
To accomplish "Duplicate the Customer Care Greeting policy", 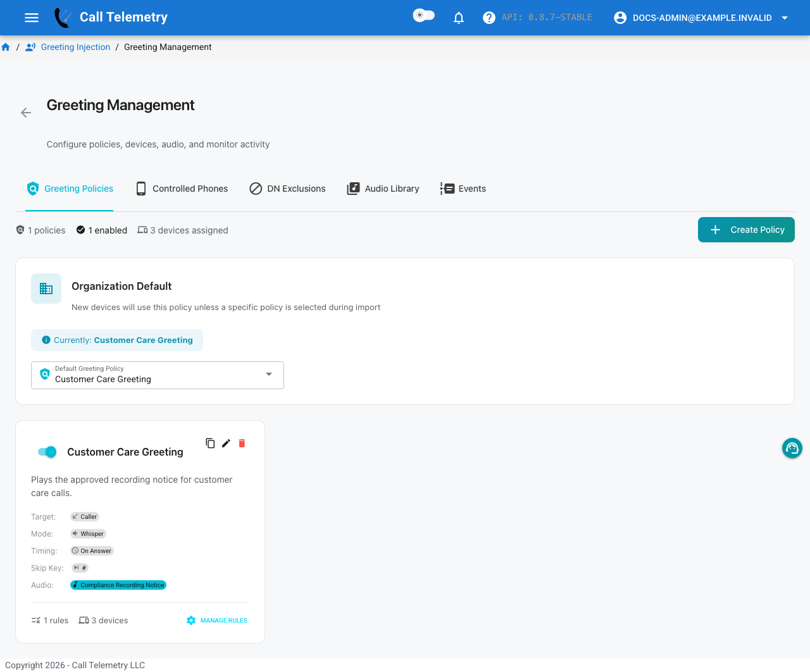I will (210, 443).
